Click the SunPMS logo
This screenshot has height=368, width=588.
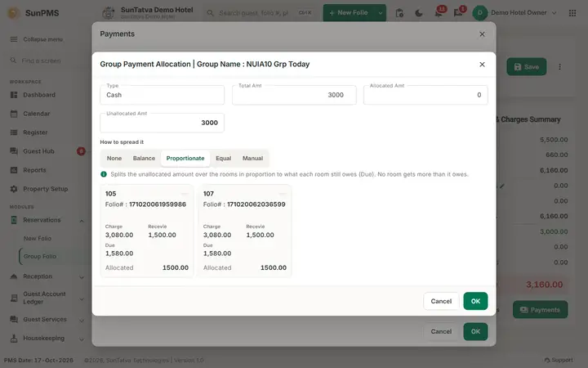click(33, 13)
